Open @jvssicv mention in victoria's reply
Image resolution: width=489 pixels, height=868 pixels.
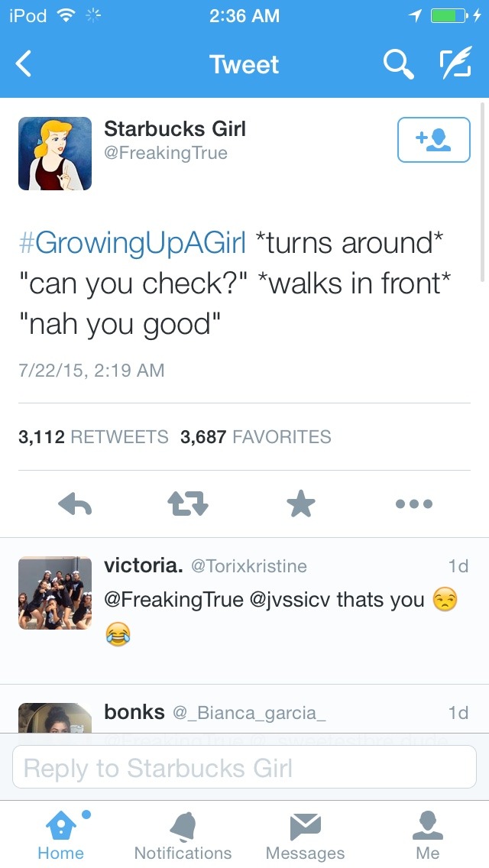pos(291,600)
